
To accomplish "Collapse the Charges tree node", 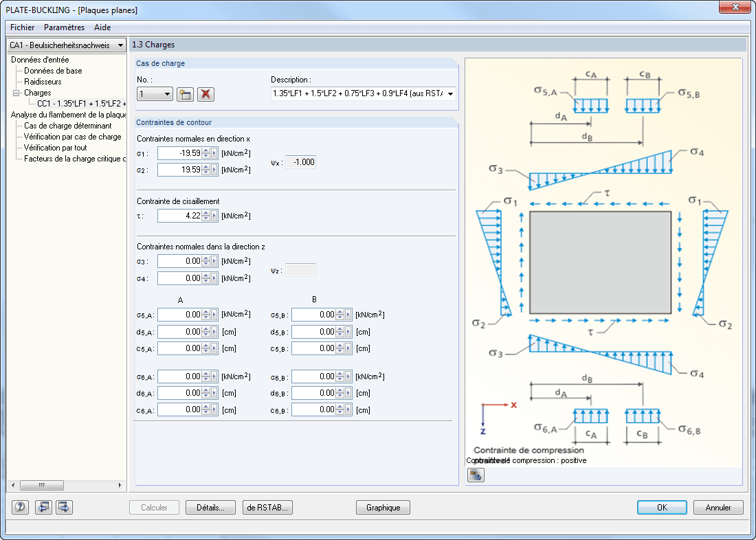I will click(16, 93).
